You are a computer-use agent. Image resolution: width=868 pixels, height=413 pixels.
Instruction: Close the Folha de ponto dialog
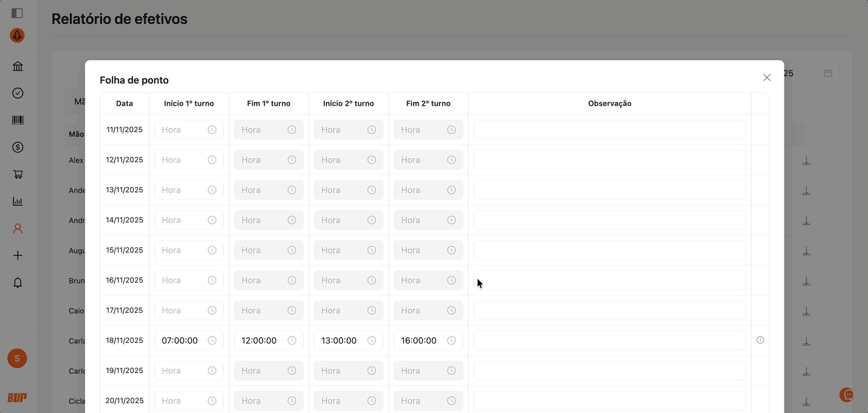tap(767, 77)
